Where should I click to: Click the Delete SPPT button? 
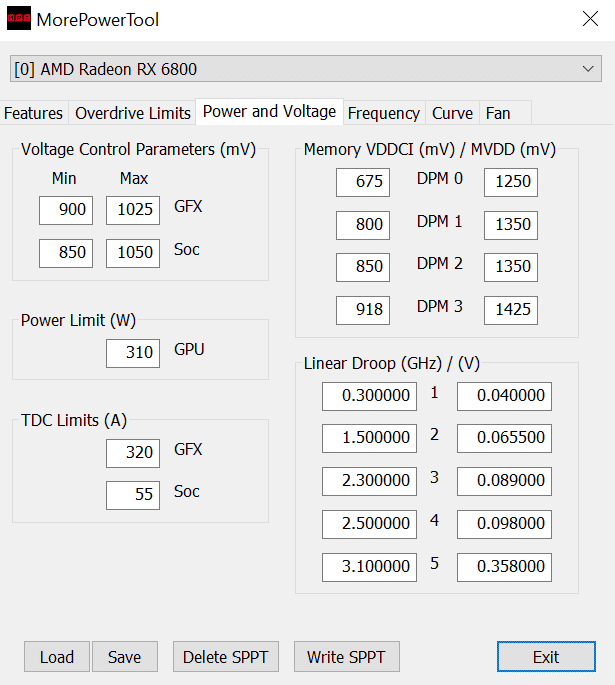[225, 657]
